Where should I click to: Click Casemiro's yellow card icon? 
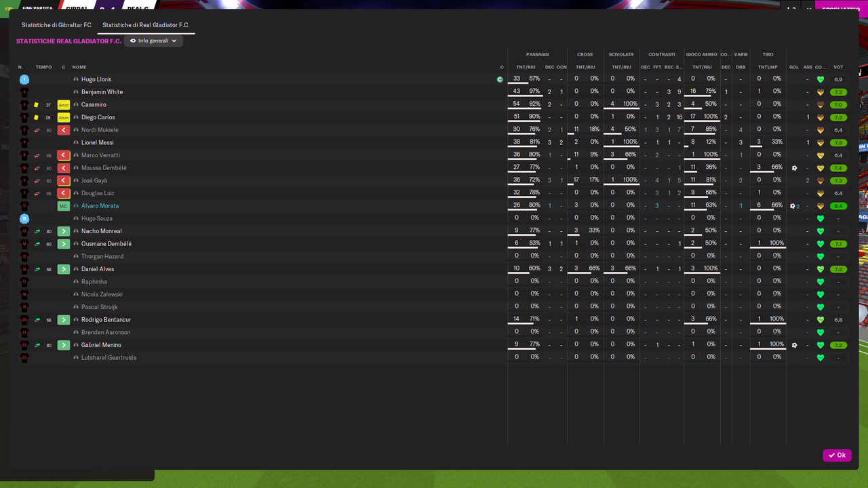[36, 105]
